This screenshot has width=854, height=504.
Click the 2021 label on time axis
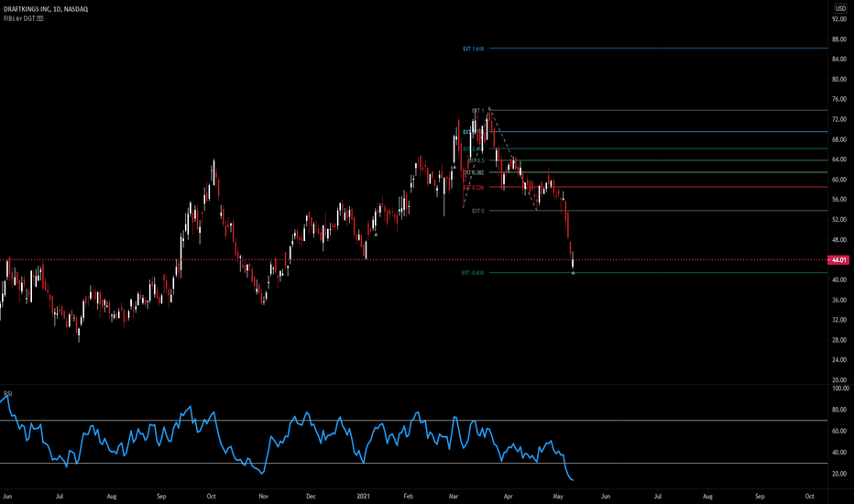pos(363,497)
